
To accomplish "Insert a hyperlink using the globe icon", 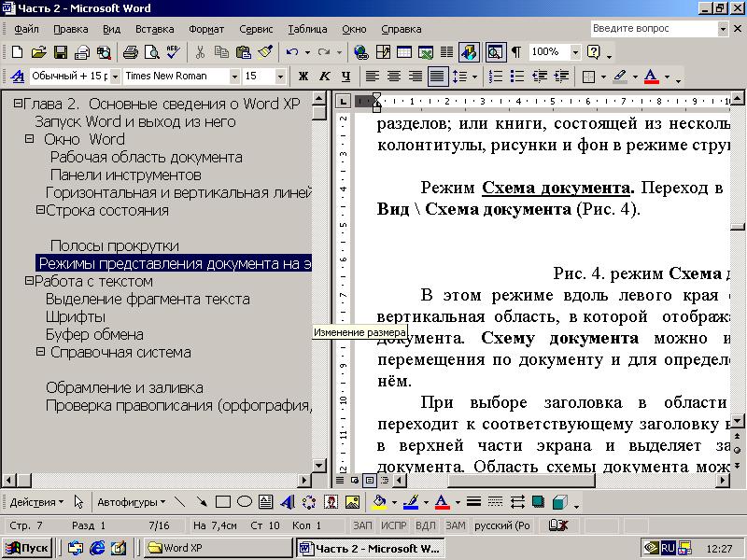I will click(361, 52).
